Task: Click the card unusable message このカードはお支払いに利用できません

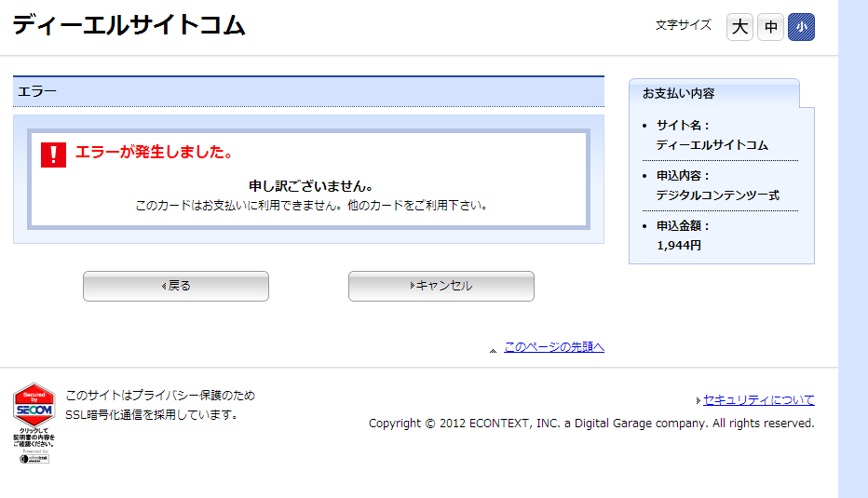Action: click(x=311, y=206)
